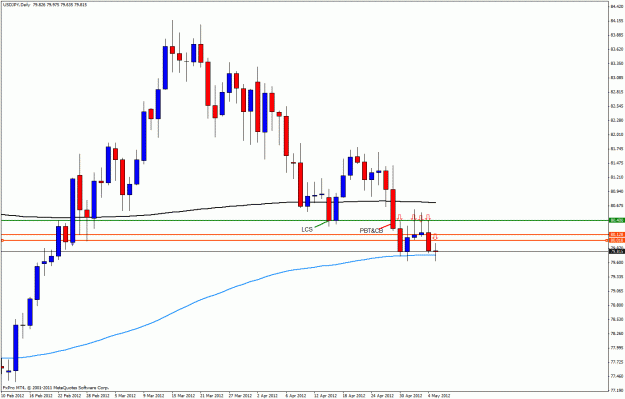Screen dimensions: 625x399
Task: Click the 30 Apr 2012 date label
Action: coord(411,396)
